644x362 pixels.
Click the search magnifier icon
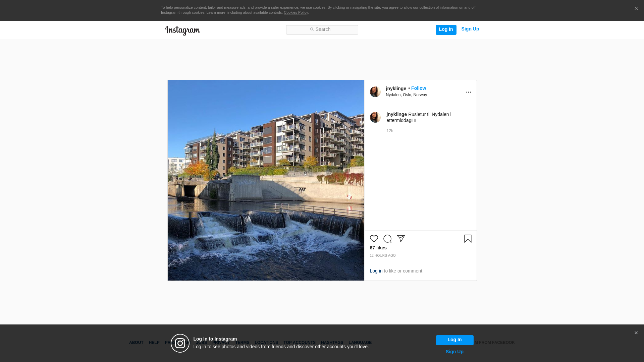coord(312,29)
